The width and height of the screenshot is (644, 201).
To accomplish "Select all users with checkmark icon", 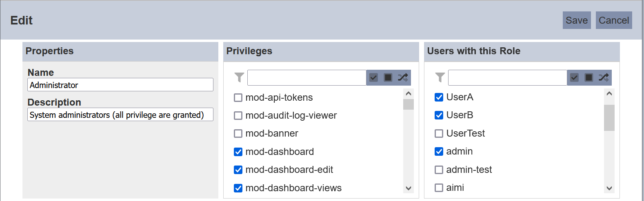I will pos(574,77).
